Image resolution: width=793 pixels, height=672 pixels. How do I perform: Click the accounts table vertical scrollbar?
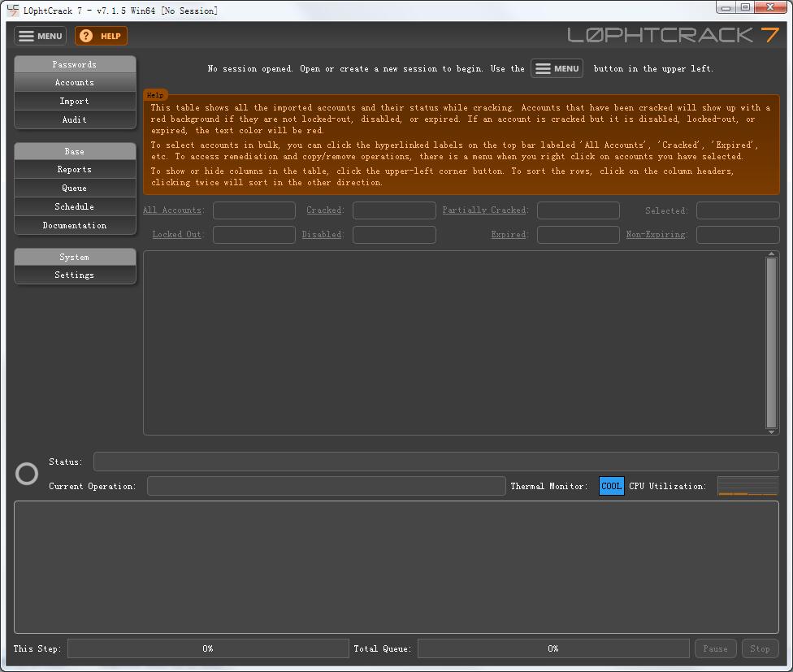[x=771, y=341]
